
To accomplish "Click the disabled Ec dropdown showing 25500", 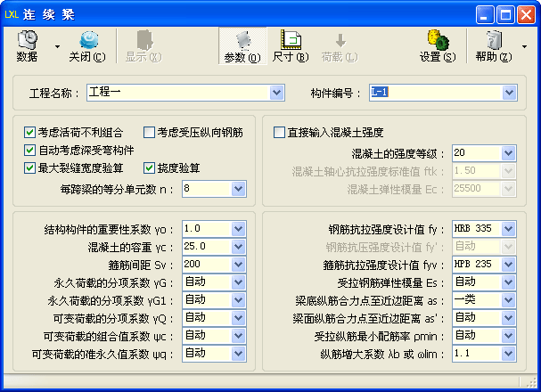I will [x=484, y=189].
